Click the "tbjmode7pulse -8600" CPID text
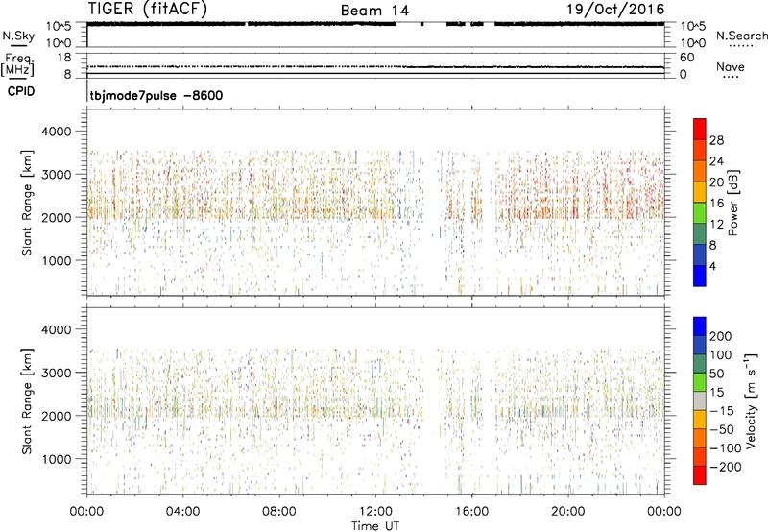The image size is (768, 532). (x=156, y=95)
